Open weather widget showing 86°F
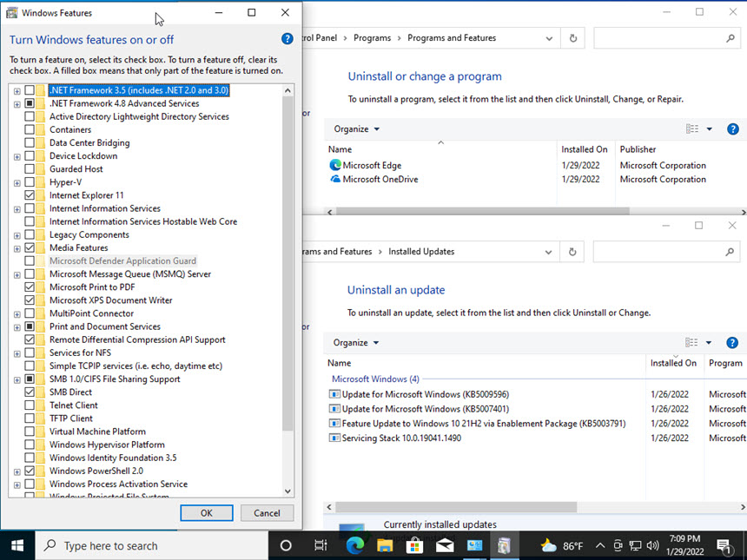This screenshot has height=560, width=747. (x=562, y=546)
